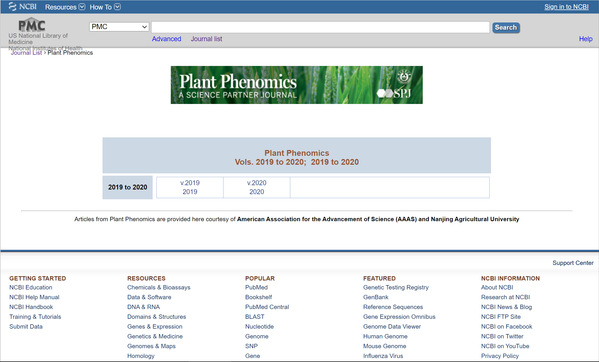The image size is (599, 362).
Task: Open the Support Center link
Action: tap(573, 263)
